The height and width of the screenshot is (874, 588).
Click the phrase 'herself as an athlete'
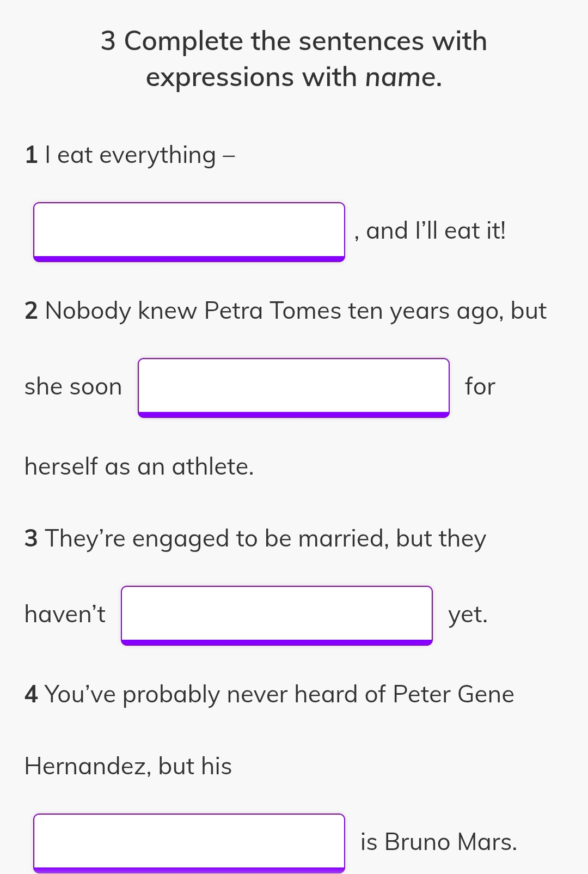(139, 466)
